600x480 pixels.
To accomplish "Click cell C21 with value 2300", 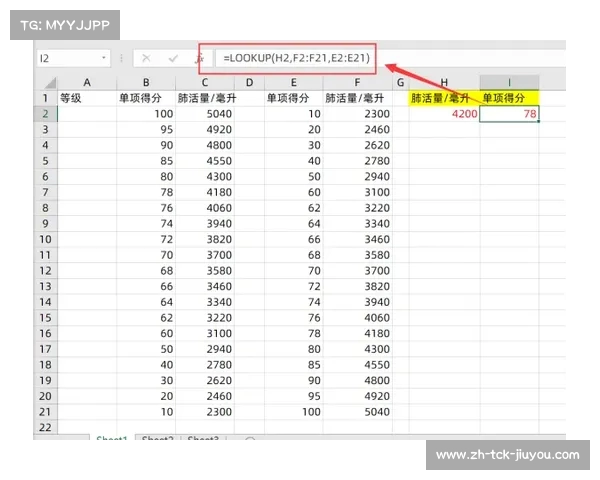I will (x=205, y=412).
